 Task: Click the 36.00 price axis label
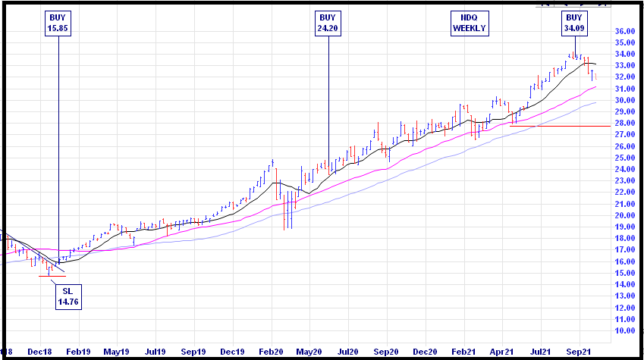(x=625, y=31)
